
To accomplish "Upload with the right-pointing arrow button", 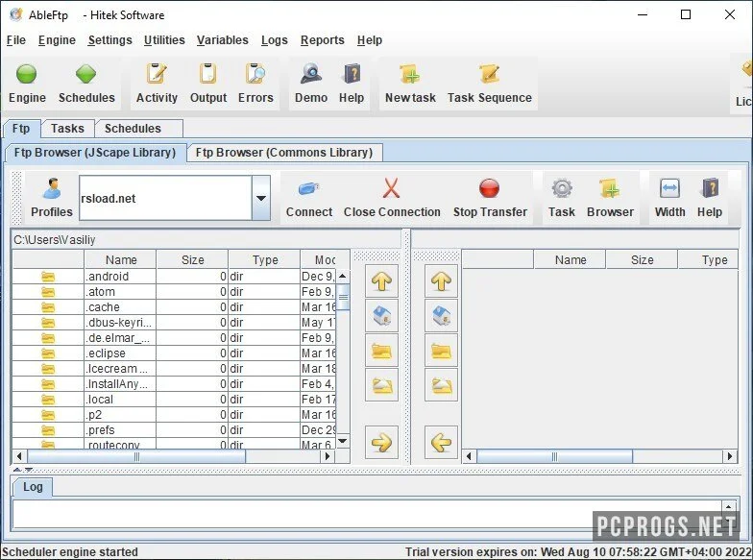I will (x=382, y=442).
